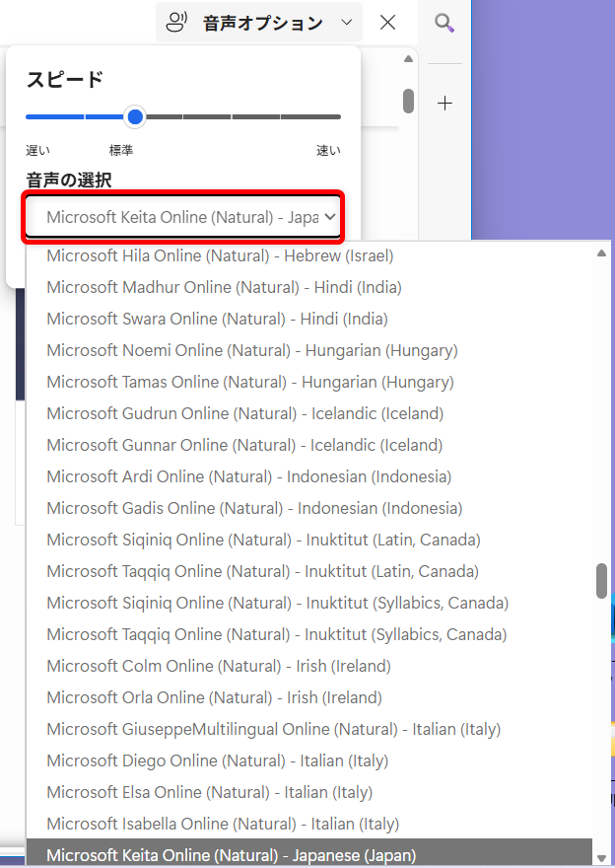The width and height of the screenshot is (615, 868).
Task: Select highlighted Microsoft Keita Japanese voice
Action: (308, 854)
